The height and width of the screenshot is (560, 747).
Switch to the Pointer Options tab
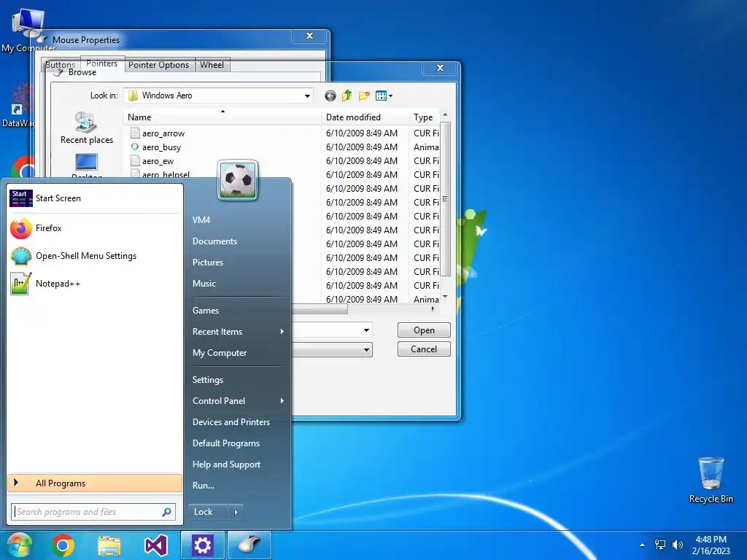point(158,65)
